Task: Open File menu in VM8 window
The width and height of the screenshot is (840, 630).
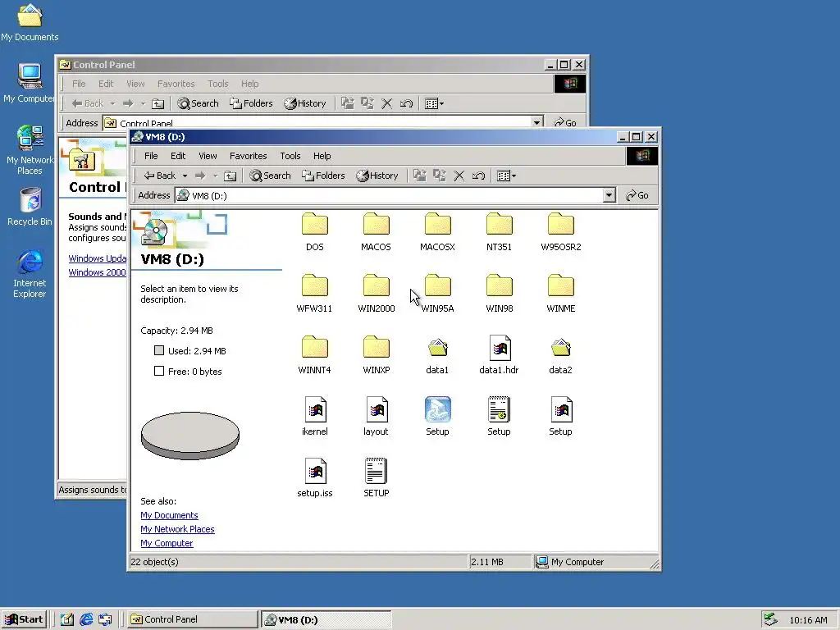Action: 151,156
